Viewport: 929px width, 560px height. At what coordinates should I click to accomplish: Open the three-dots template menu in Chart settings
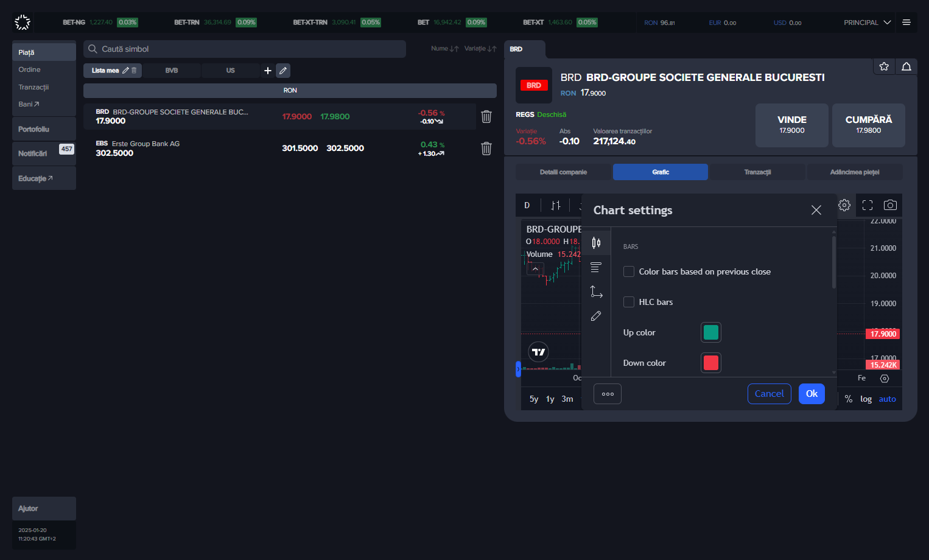tap(608, 394)
